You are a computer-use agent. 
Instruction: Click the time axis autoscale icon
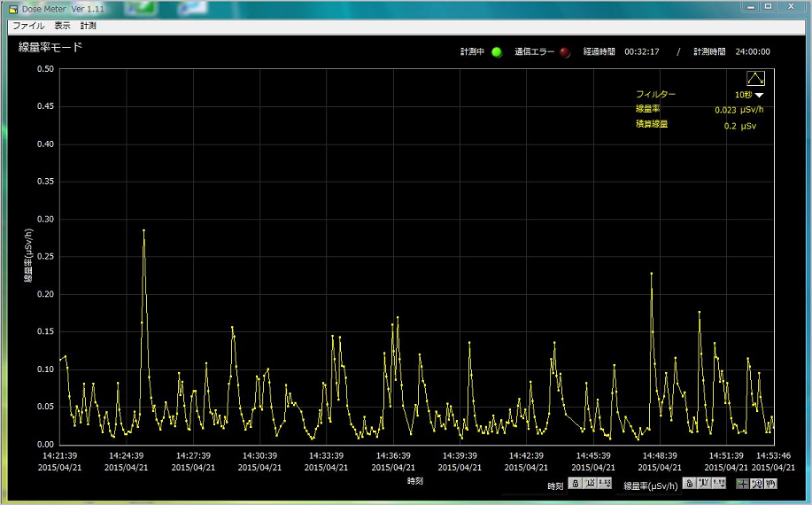click(x=590, y=484)
